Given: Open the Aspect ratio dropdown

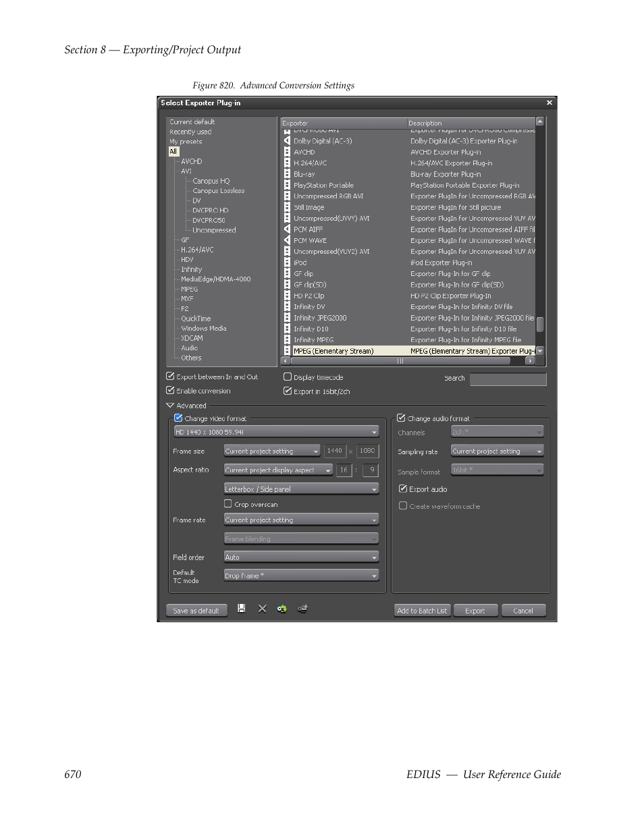Looking at the screenshot, I should (278, 470).
